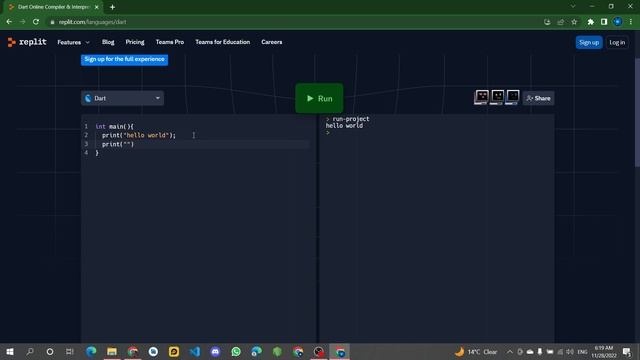
Task: Click the console output hello world
Action: [344, 126]
